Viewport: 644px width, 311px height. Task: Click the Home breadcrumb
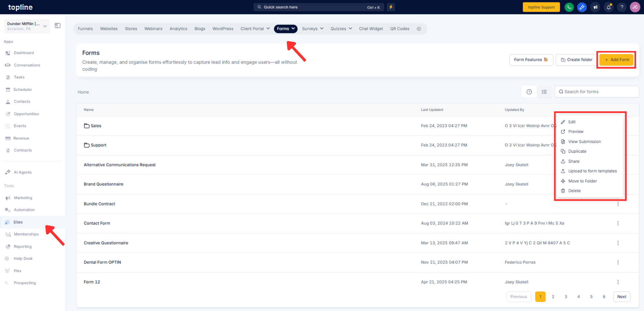click(83, 92)
